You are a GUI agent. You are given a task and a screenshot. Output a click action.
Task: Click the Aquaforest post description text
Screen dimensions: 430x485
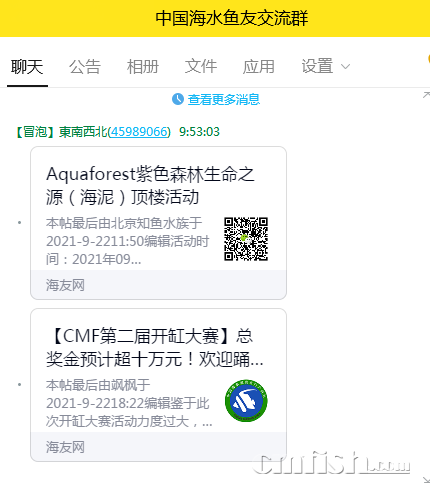128,241
